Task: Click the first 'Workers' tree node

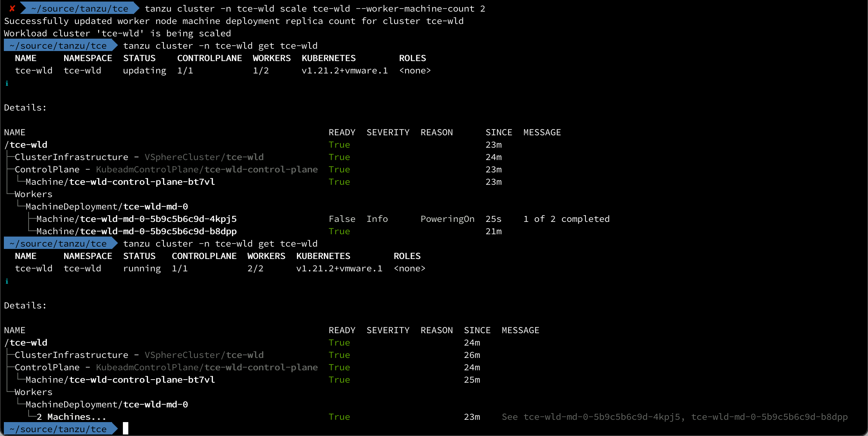Action: (34, 194)
